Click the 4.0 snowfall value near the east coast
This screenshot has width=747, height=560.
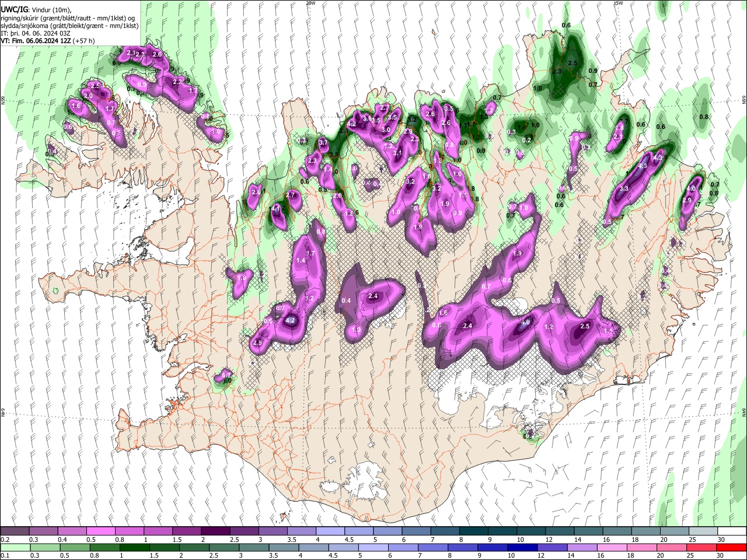(x=691, y=189)
